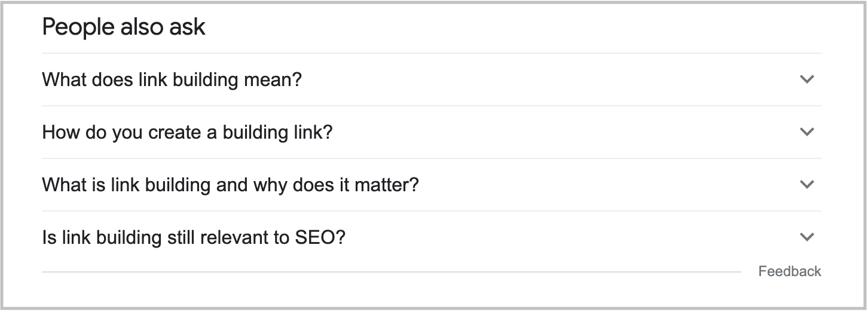Click arrow icon for "still relevant to SEO" question

[806, 237]
